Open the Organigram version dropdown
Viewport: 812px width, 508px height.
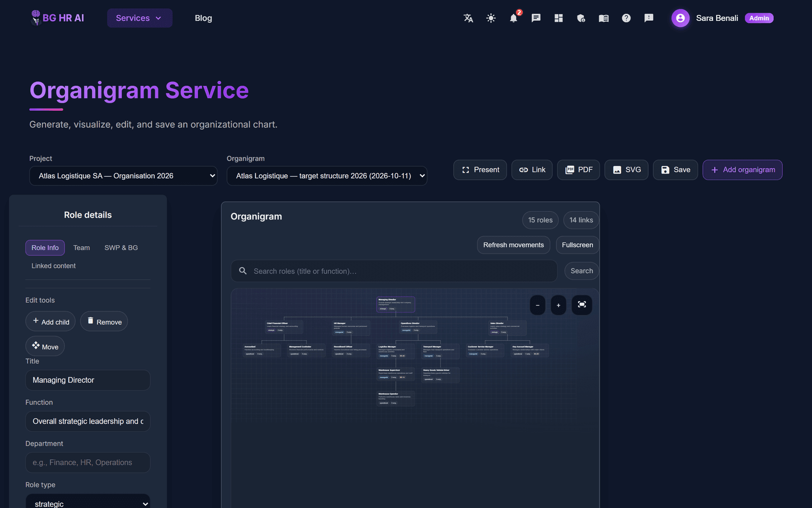click(327, 176)
